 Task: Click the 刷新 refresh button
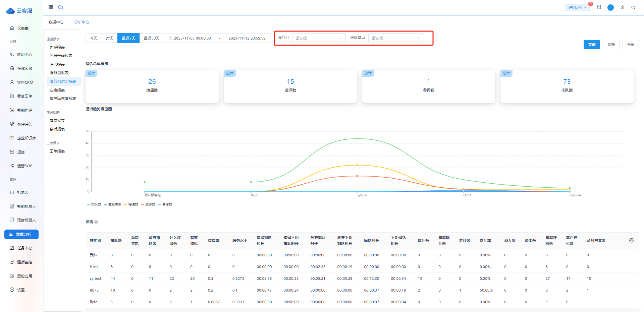coord(611,45)
